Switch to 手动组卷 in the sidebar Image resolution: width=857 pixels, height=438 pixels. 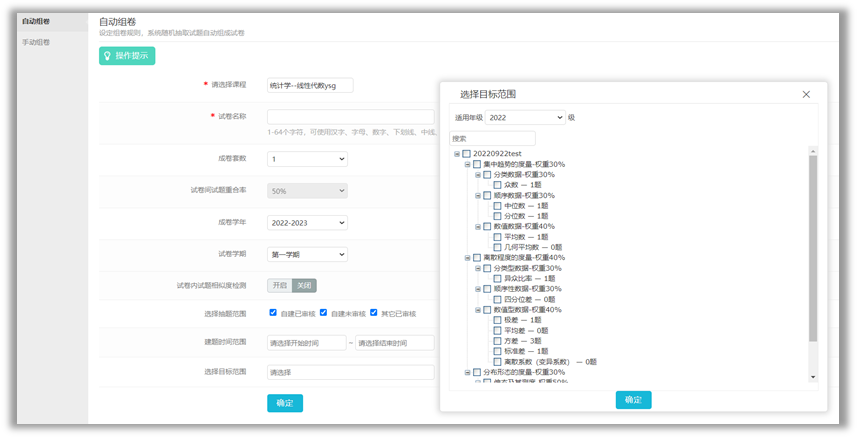click(x=36, y=42)
